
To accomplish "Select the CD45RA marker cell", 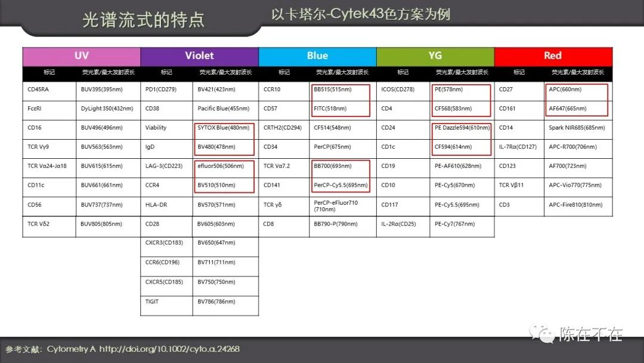I will pos(39,90).
